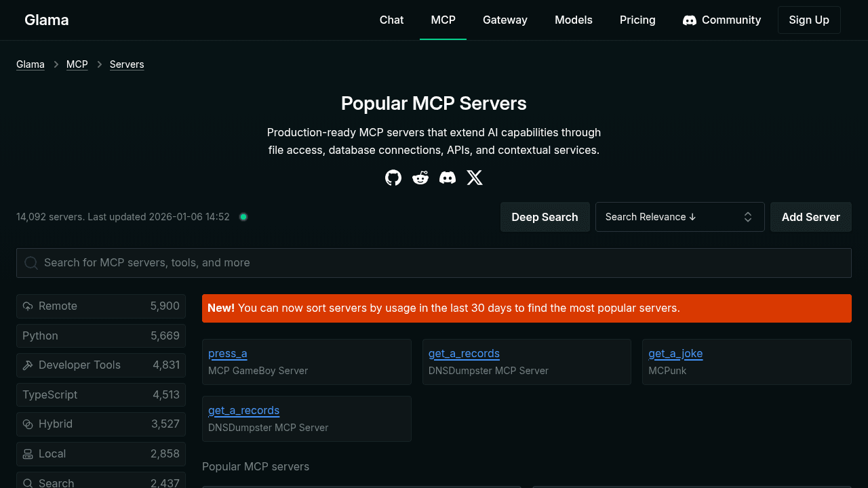
Task: Click the X (Twitter) icon
Action: [475, 178]
